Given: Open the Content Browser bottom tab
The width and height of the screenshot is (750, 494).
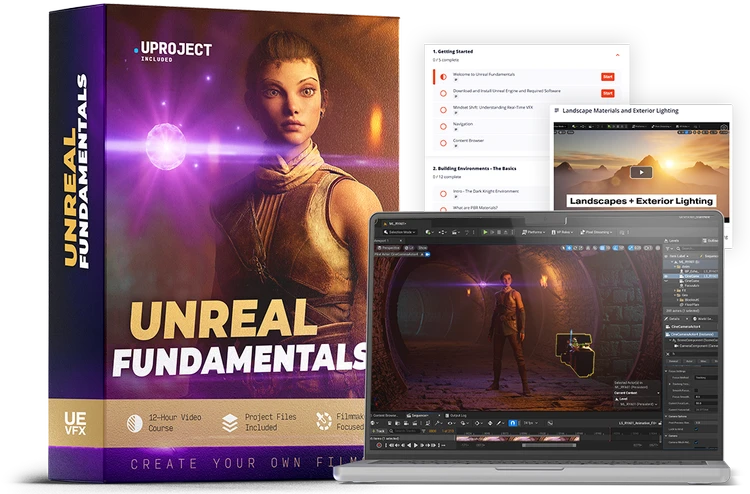Looking at the screenshot, I should (385, 416).
